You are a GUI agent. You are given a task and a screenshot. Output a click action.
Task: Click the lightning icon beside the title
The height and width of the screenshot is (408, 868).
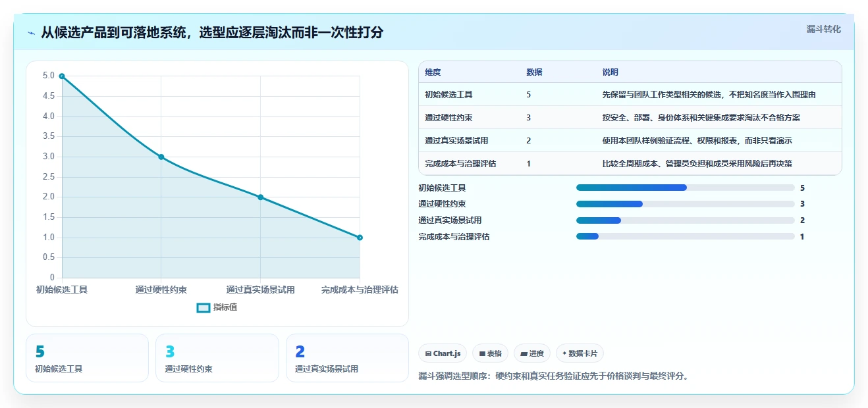(32, 32)
